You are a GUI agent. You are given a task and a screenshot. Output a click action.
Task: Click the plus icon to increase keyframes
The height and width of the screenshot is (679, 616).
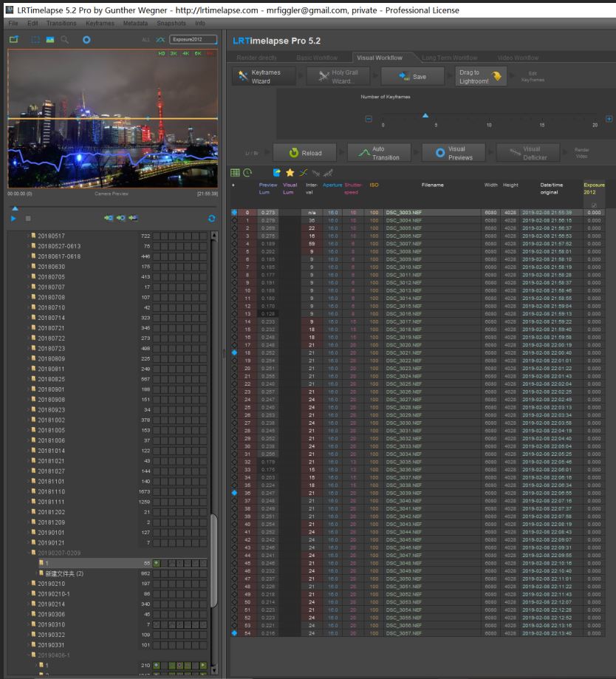pos(609,119)
